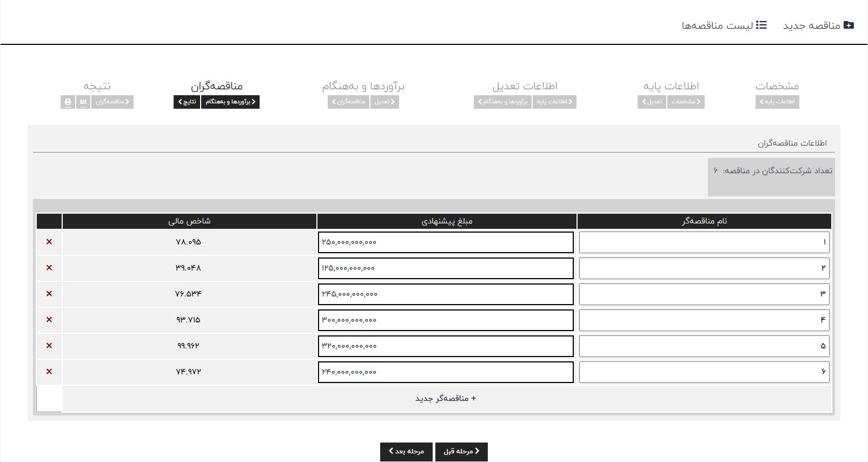Delete bidder row 1 with red X
The width and height of the screenshot is (868, 462).
pos(49,242)
